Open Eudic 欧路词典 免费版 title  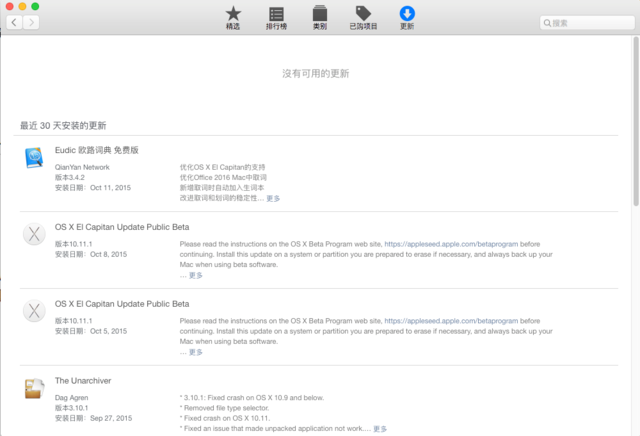97,150
